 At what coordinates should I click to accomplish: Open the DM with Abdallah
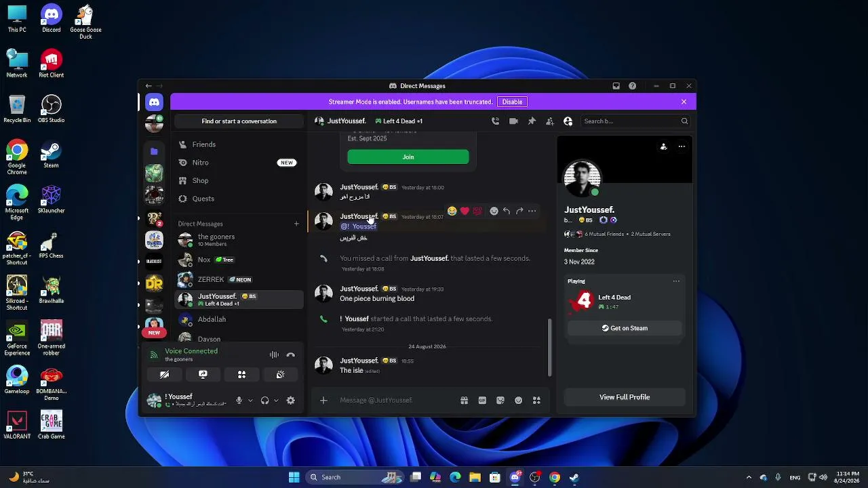click(x=239, y=319)
